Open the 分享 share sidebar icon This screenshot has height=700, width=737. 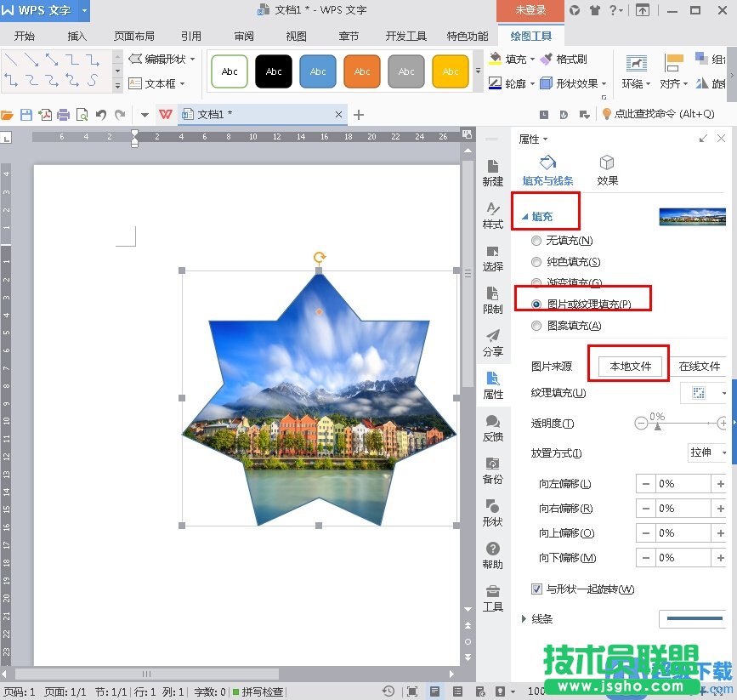click(x=492, y=342)
